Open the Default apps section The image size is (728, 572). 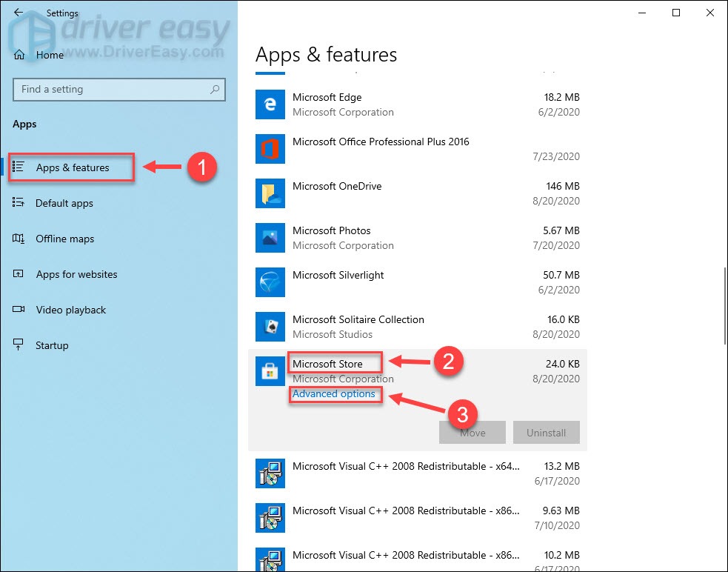point(64,203)
